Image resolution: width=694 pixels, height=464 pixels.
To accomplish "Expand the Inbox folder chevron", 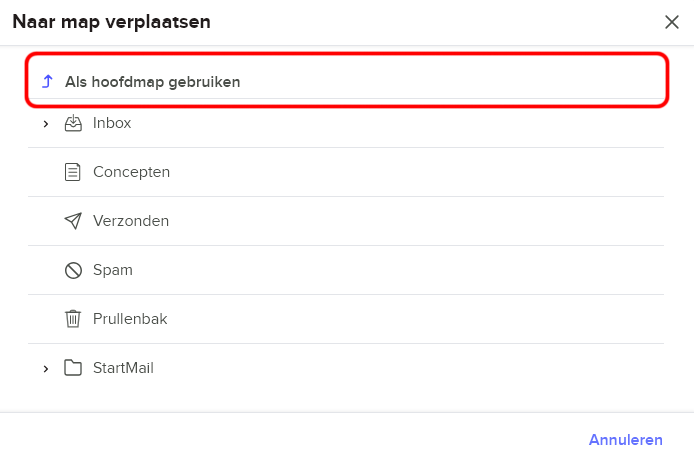I will (x=46, y=124).
